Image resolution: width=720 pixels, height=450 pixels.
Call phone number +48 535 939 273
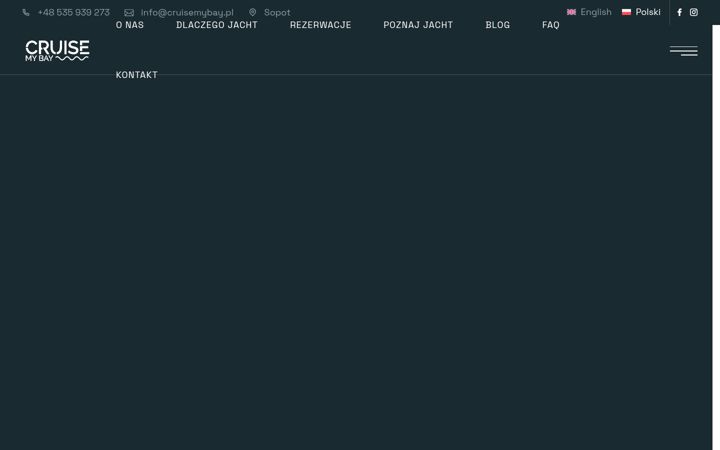click(73, 12)
